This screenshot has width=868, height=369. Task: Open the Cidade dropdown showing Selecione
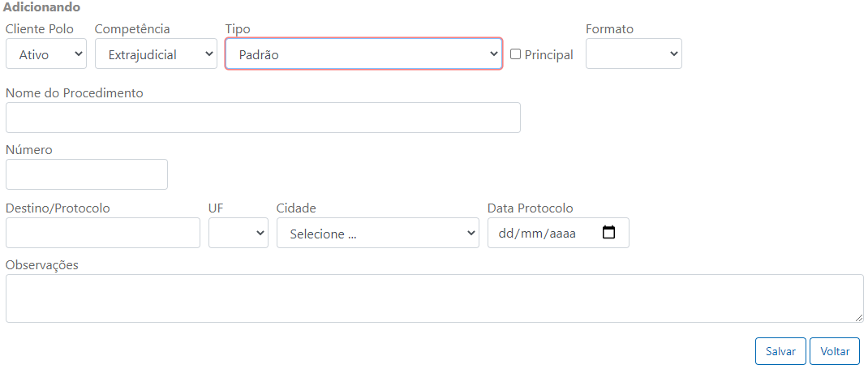click(377, 233)
